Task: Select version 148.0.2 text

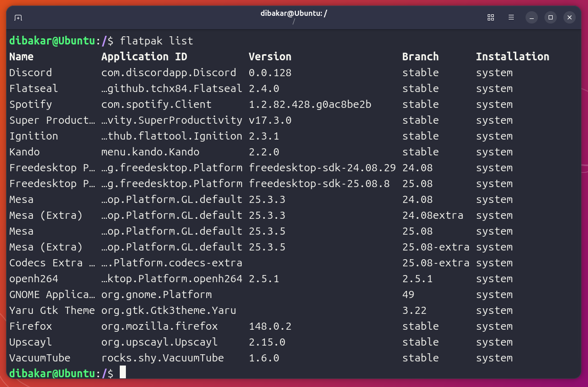Action: pos(270,326)
